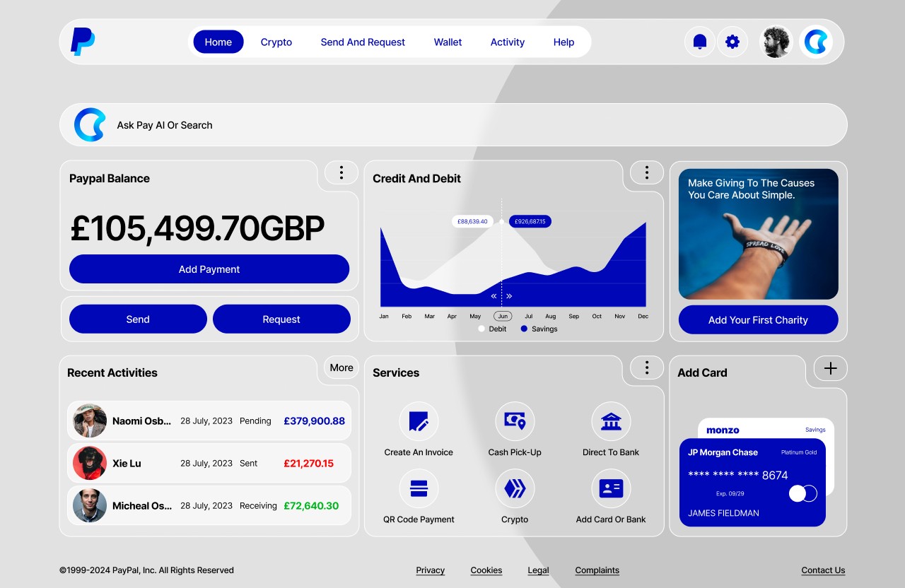Expand Recent Activities with More
This screenshot has width=905, height=588.
click(341, 367)
